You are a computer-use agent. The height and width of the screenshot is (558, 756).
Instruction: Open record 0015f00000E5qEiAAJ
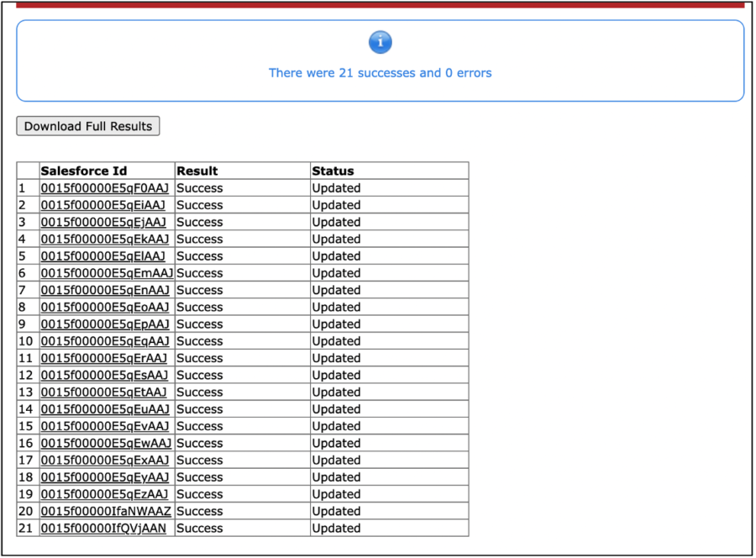click(x=104, y=204)
